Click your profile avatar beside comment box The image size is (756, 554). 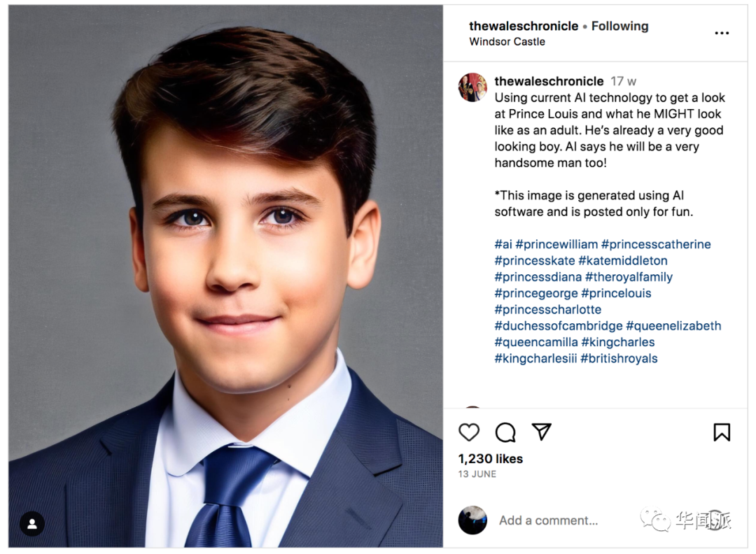point(472,520)
